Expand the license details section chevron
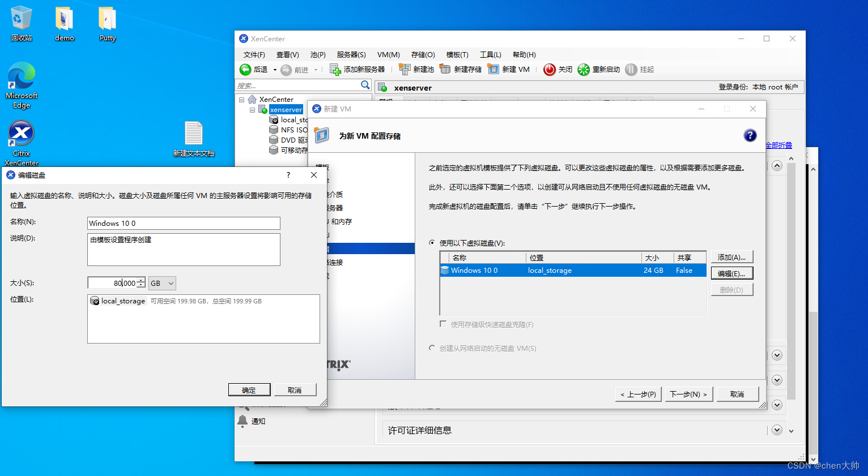The image size is (868, 476). click(777, 430)
